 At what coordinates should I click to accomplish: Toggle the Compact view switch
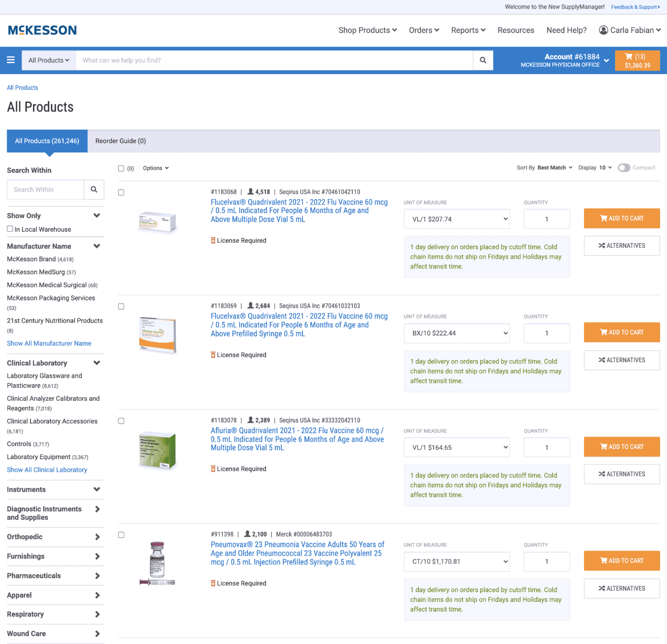coord(624,168)
